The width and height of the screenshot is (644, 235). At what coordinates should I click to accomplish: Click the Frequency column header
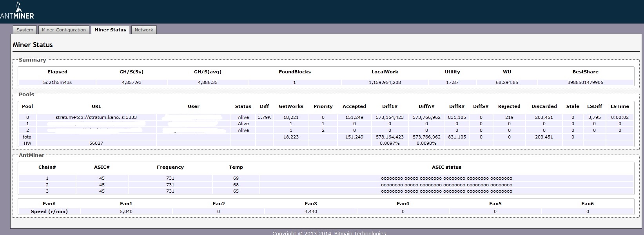170,167
